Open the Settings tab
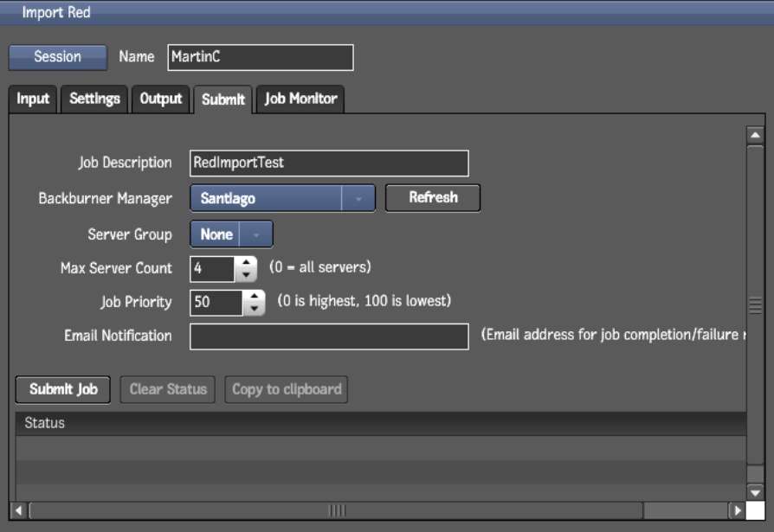774x532 pixels. click(94, 99)
